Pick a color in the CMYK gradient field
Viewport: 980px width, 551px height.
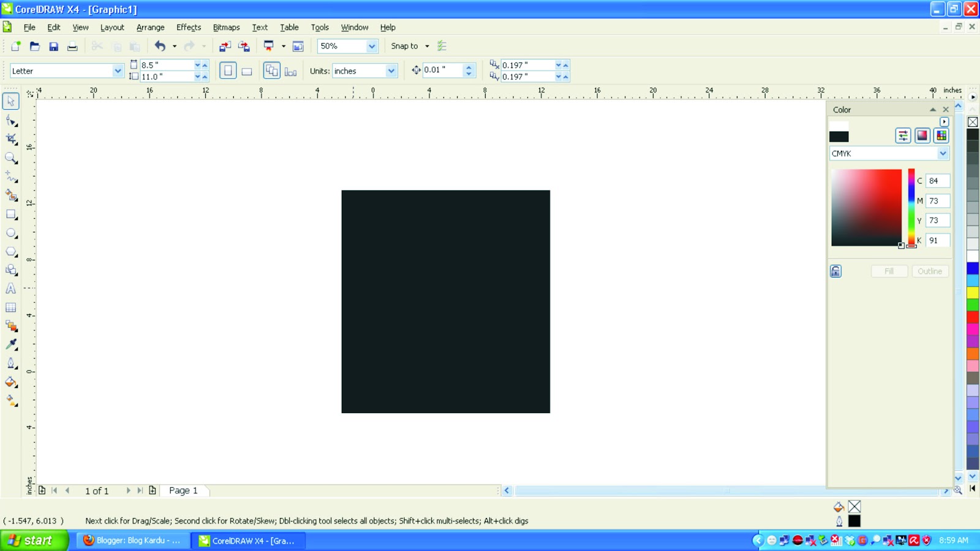tap(866, 208)
